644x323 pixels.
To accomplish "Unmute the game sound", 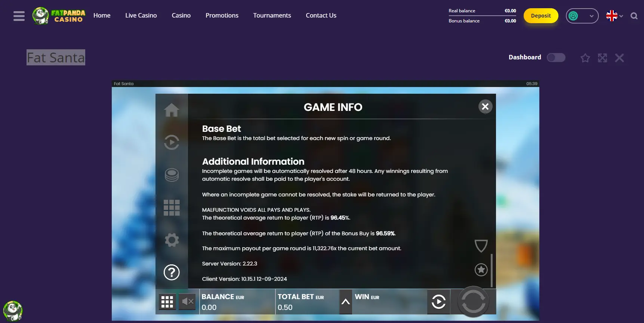I will (x=188, y=301).
